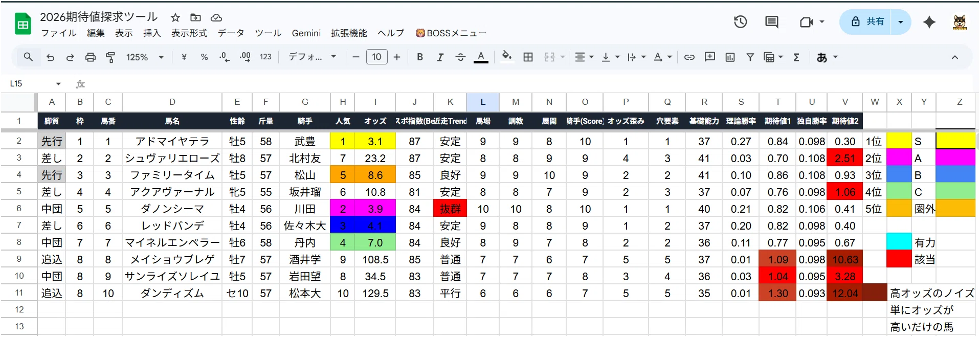Open the 表示形式 menu
This screenshot has width=980, height=337.
pyautogui.click(x=189, y=33)
